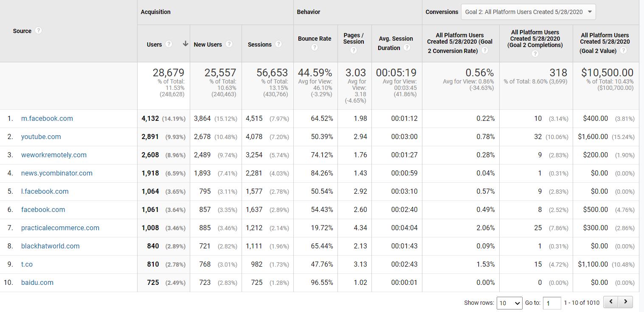Click help icon under Pages / Session
The height and width of the screenshot is (312, 644).
[x=354, y=50]
